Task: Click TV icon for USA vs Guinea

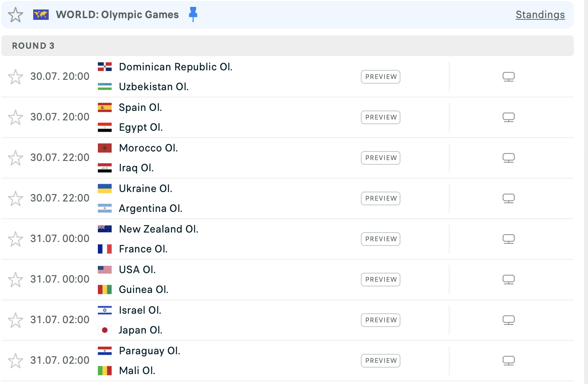Action: tap(509, 280)
